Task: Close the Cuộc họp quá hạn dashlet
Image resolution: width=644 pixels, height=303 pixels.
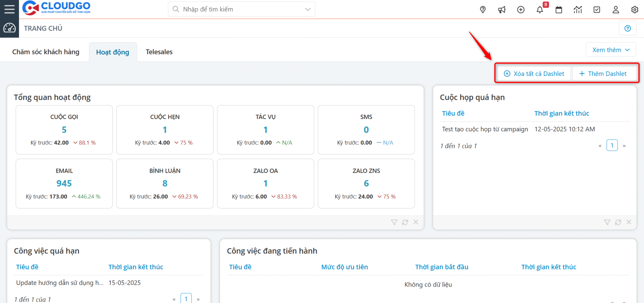Action: (x=629, y=222)
